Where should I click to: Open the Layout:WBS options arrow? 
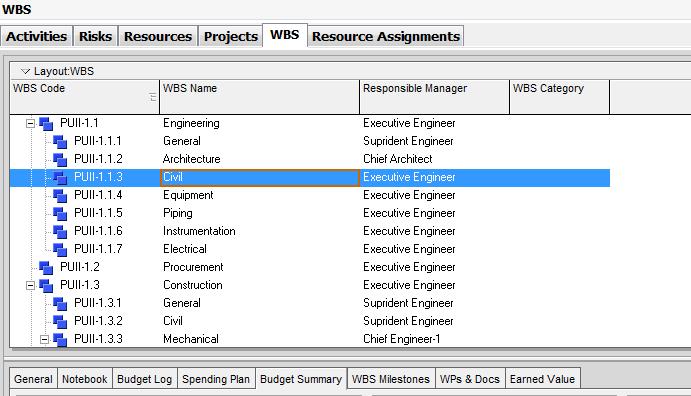tap(25, 71)
